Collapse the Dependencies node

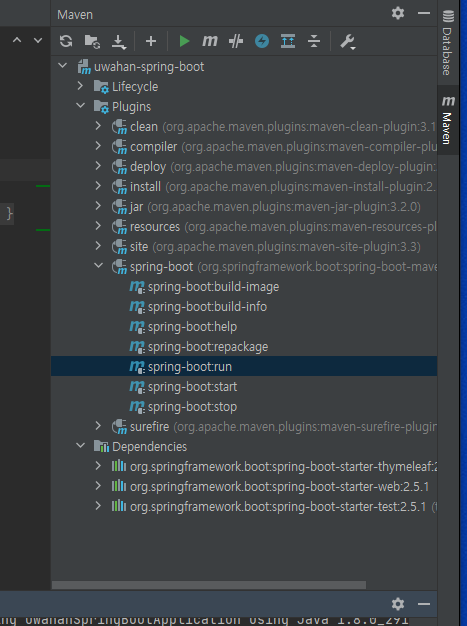[x=81, y=446]
